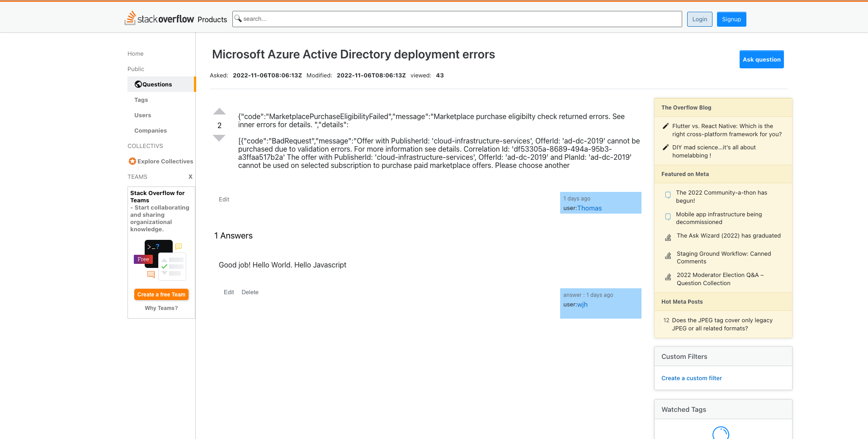Click the Login button
Viewport: 868px width, 439px height.
pyautogui.click(x=699, y=19)
